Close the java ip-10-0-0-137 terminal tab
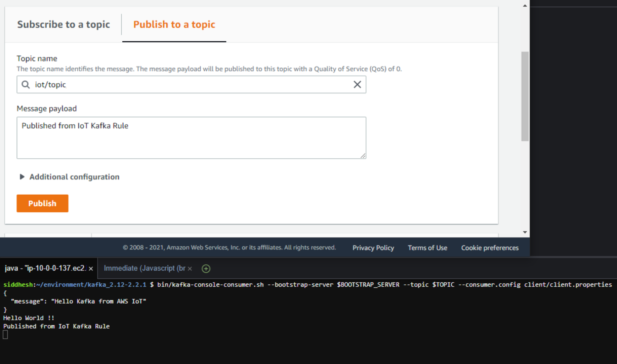The height and width of the screenshot is (364, 617). click(91, 269)
